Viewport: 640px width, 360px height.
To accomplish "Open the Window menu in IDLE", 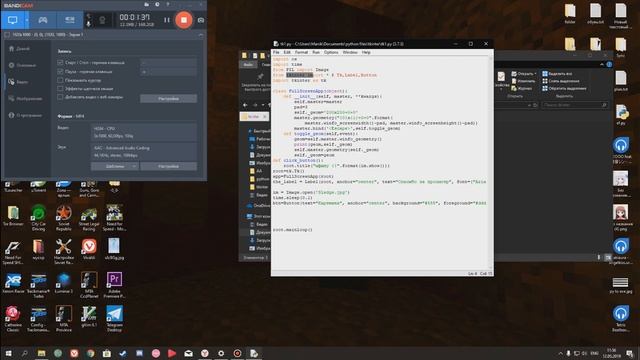I will (x=350, y=52).
